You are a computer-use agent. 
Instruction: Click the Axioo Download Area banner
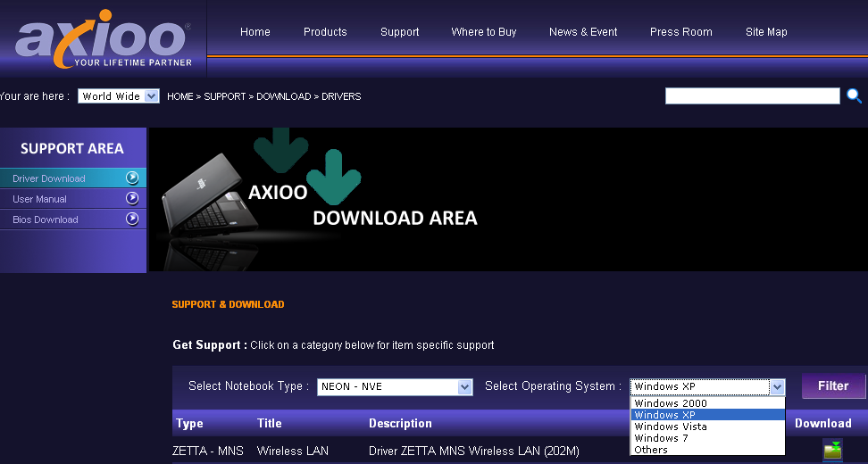point(508,200)
